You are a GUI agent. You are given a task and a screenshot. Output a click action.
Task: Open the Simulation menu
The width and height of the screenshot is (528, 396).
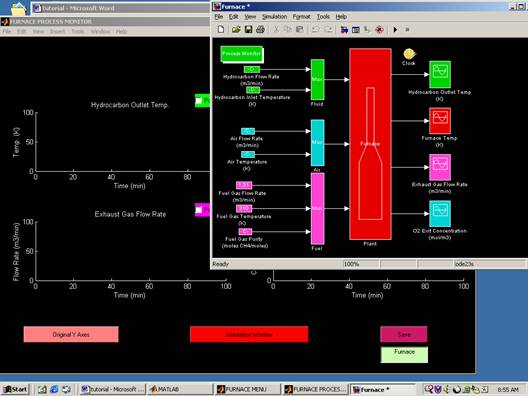click(274, 16)
